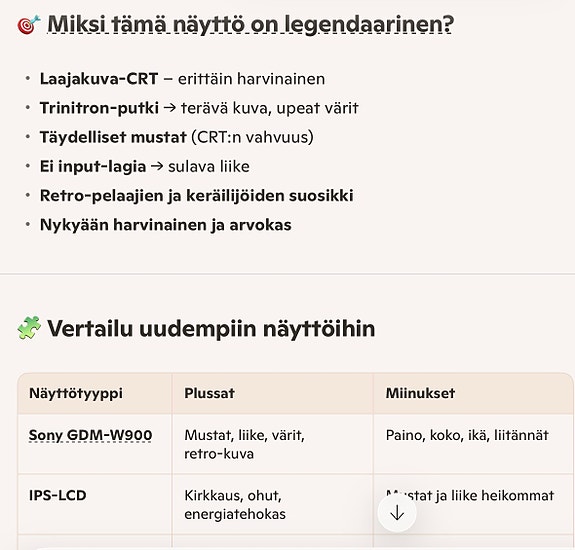
Task: Click the green puzzle piece emoji
Action: tap(29, 327)
